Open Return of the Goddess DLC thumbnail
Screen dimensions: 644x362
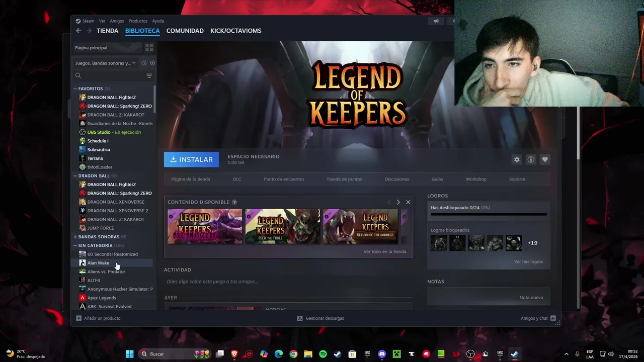click(360, 226)
